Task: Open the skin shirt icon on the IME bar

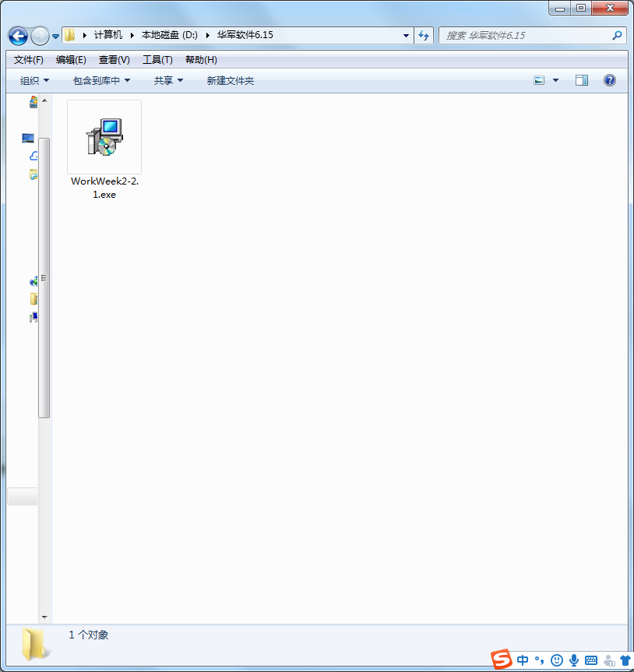Action: (625, 660)
